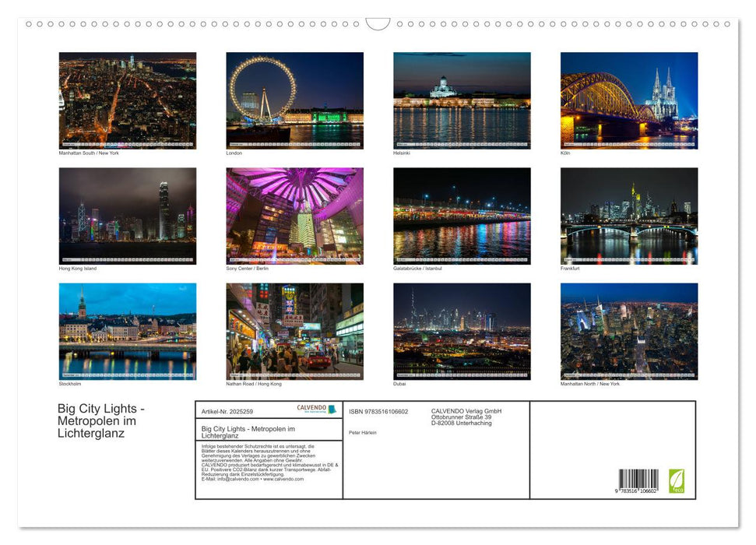756x545 pixels.
Task: Open the Stockholm harbor thumbnail
Action: pyautogui.click(x=127, y=331)
